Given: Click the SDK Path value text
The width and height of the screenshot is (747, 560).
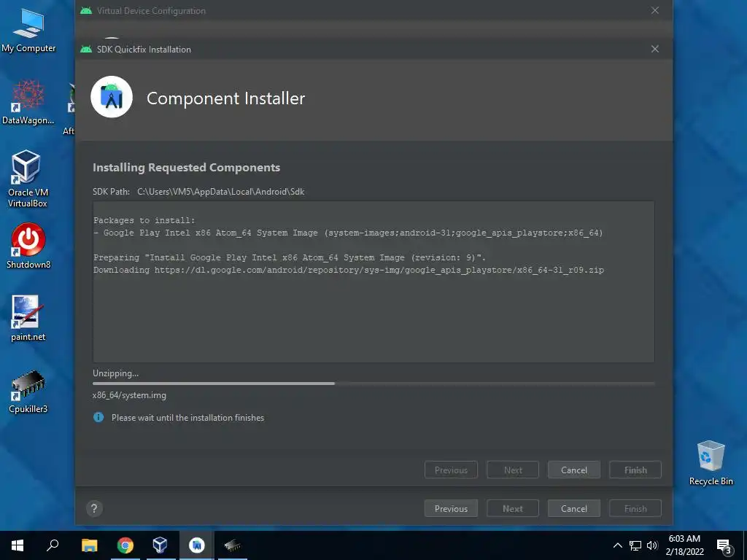Looking at the screenshot, I should (220, 192).
